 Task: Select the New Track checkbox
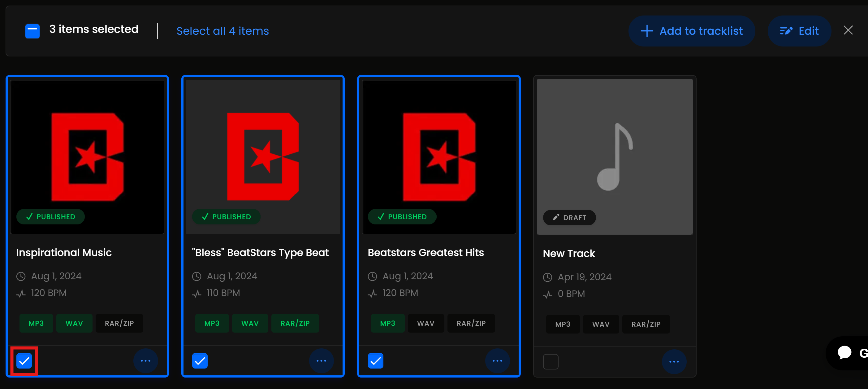[551, 362]
